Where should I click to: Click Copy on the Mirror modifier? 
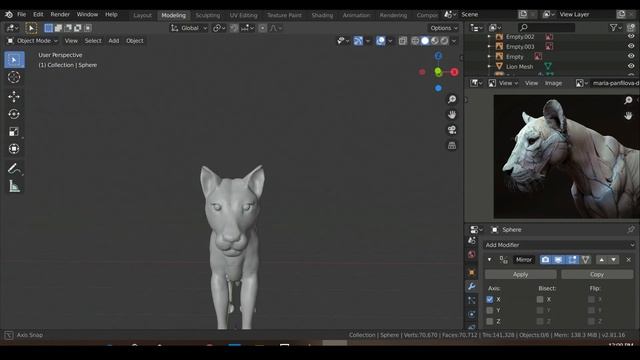tap(597, 274)
